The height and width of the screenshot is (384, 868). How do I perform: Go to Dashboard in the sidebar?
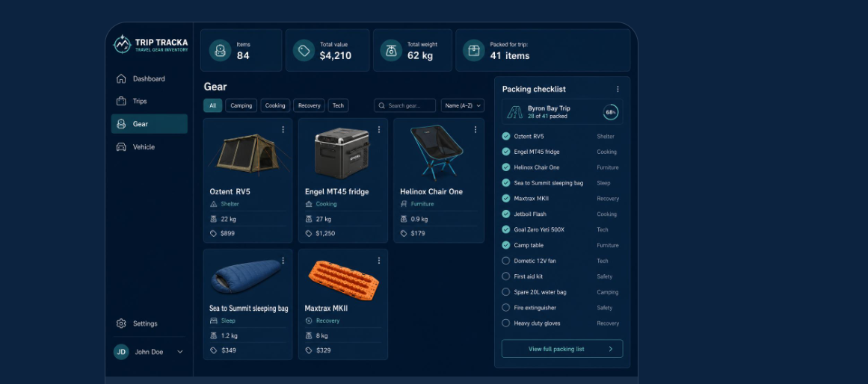pyautogui.click(x=149, y=78)
